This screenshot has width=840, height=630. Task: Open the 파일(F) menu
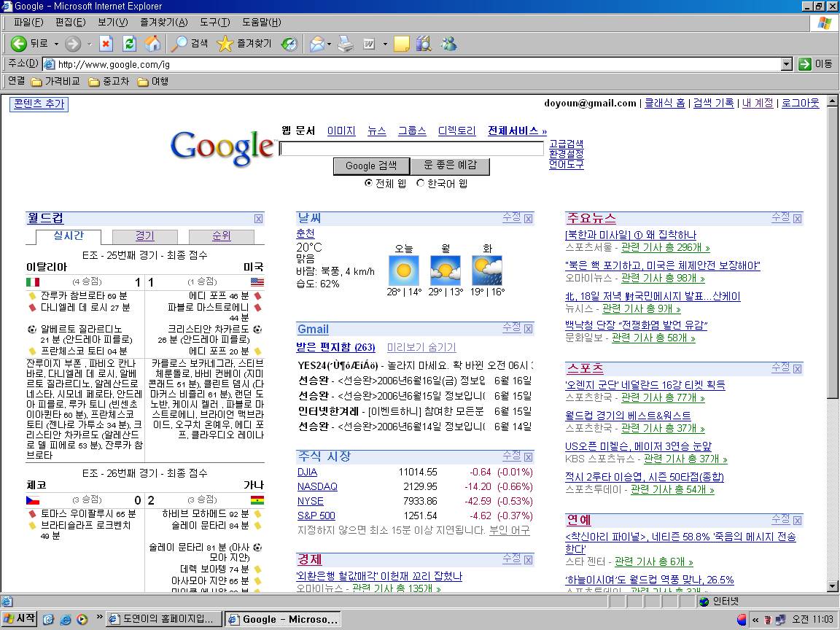coord(28,22)
